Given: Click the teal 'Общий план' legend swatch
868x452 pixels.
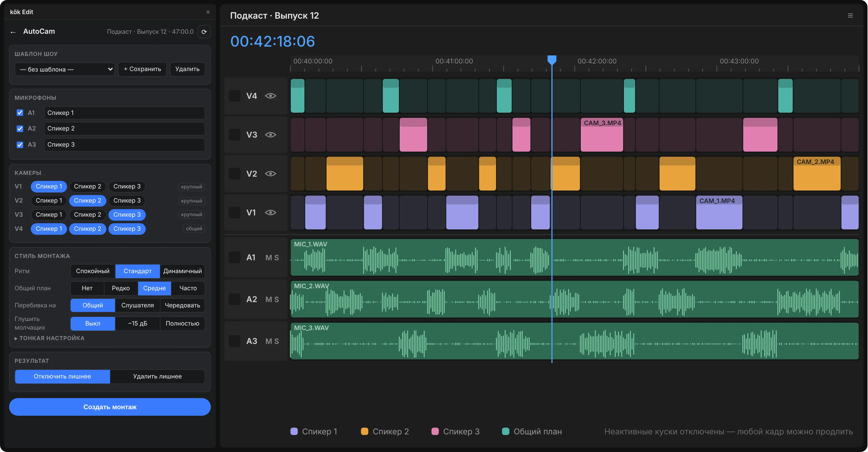Looking at the screenshot, I should 505,432.
